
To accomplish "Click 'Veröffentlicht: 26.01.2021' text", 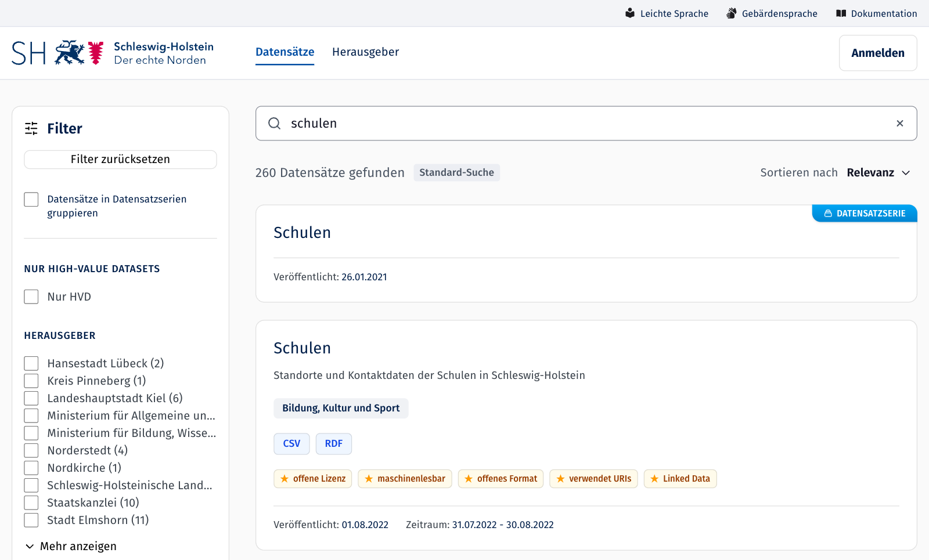I will coord(330,277).
